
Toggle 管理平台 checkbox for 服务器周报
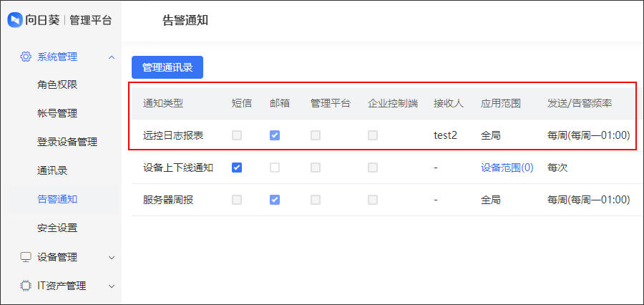point(316,200)
